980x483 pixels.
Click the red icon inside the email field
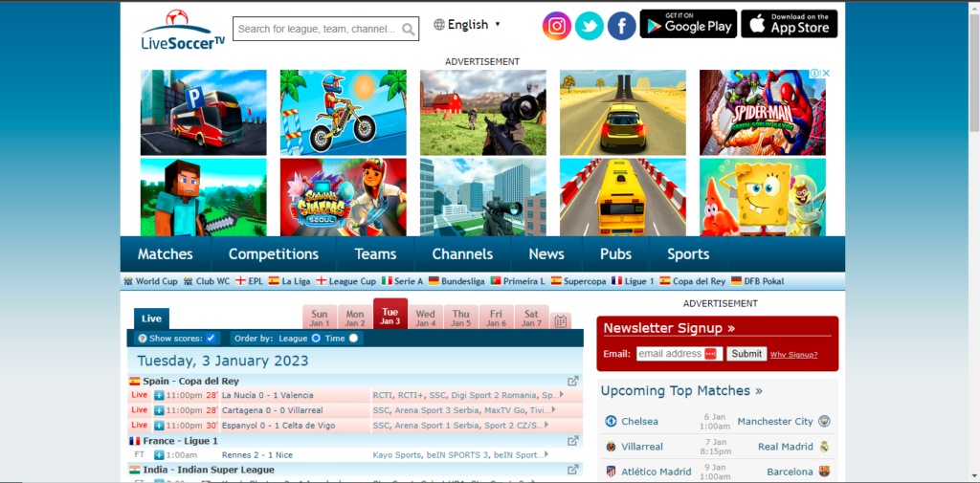710,354
